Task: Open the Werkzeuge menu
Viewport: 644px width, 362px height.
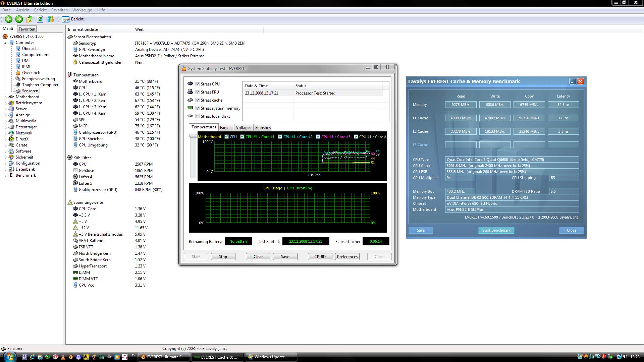Action: (82, 10)
